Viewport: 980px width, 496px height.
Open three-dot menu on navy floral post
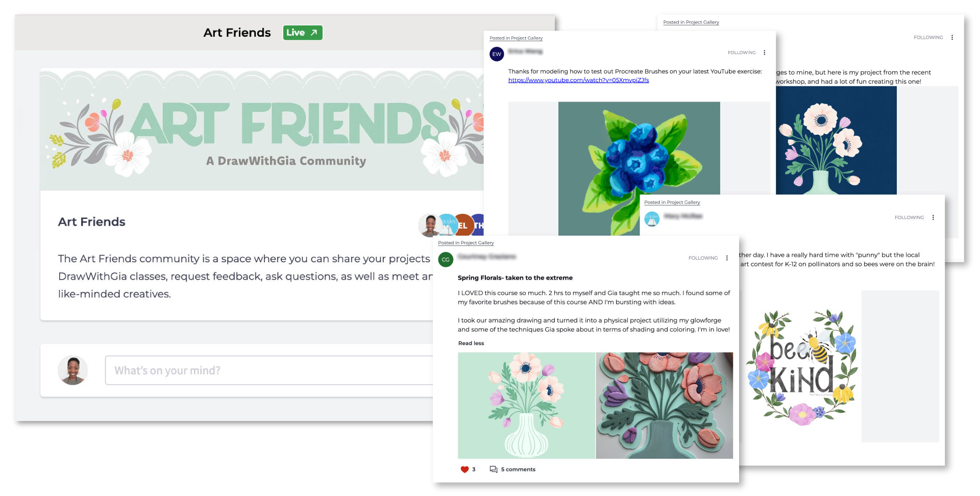(x=952, y=37)
